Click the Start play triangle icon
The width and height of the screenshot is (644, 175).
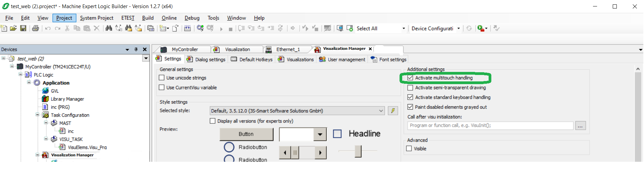[221, 29]
